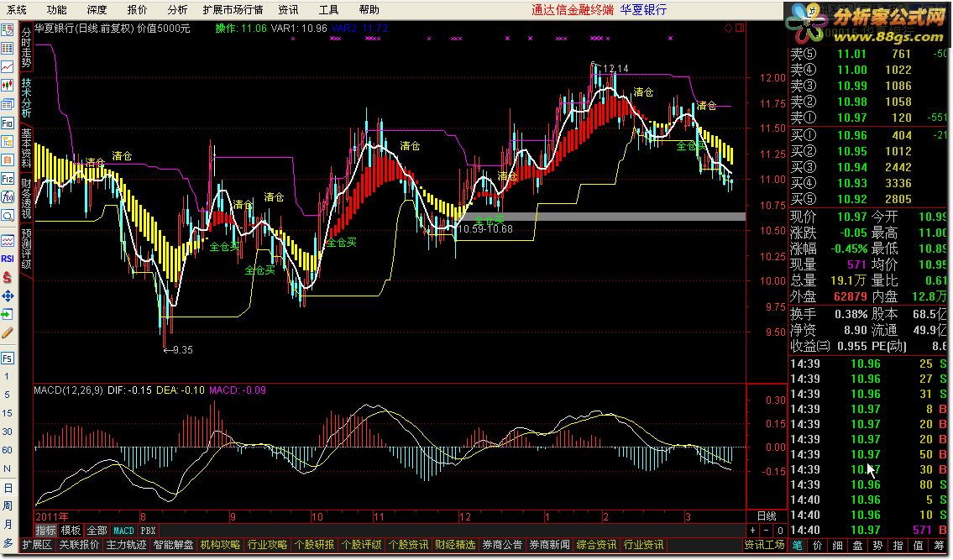Image resolution: width=953 pixels, height=560 pixels.
Task: Click the orange document page icon
Action: click(x=8, y=160)
